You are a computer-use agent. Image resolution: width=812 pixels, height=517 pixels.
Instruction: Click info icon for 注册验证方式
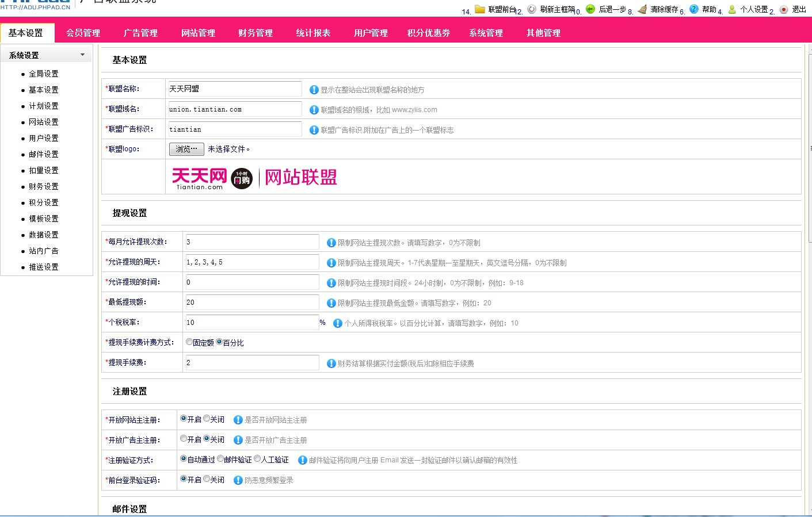[303, 460]
